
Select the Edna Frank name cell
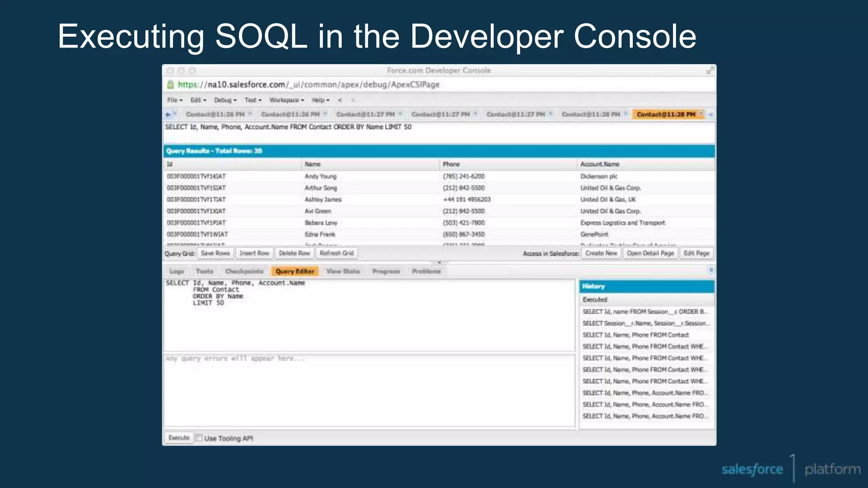320,234
